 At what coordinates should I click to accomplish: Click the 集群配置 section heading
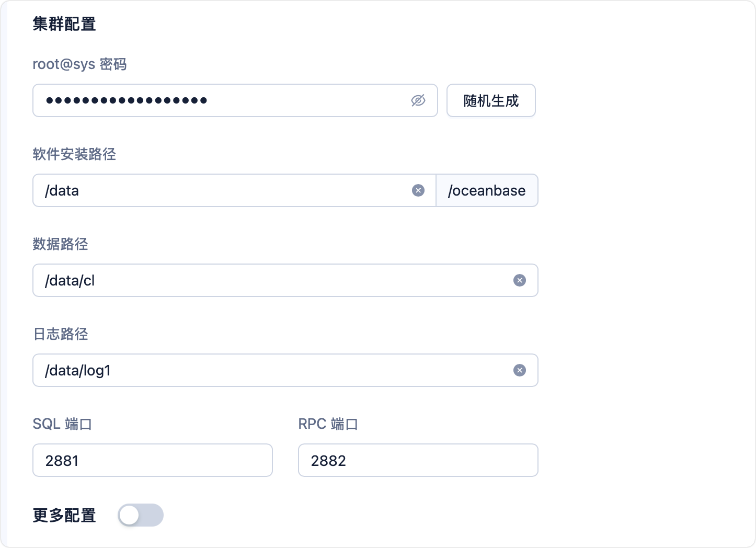click(x=64, y=24)
